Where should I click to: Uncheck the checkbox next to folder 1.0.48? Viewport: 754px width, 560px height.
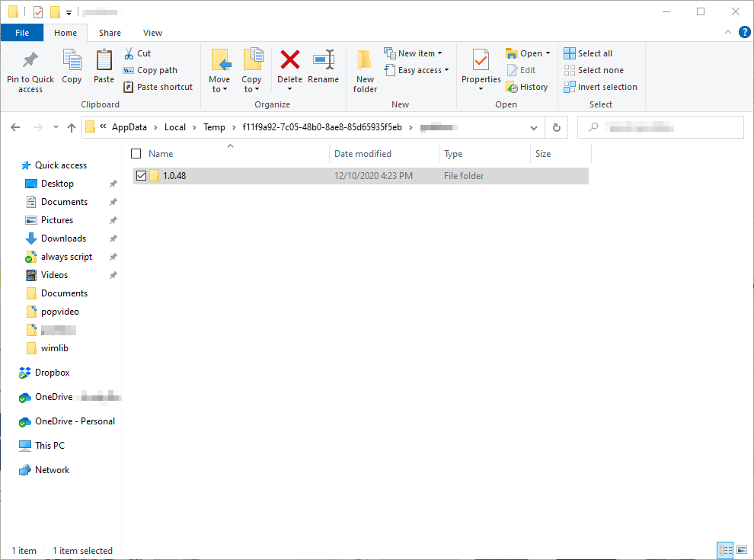coord(141,175)
